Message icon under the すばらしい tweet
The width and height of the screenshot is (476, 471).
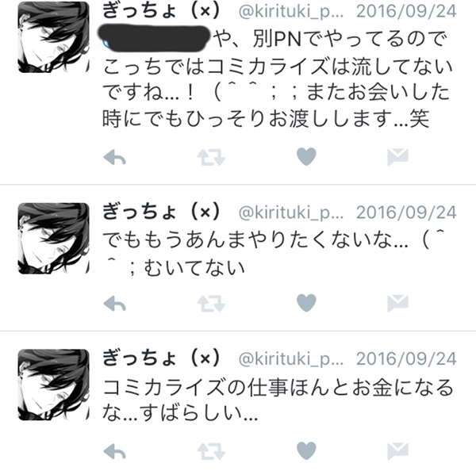[397, 451]
